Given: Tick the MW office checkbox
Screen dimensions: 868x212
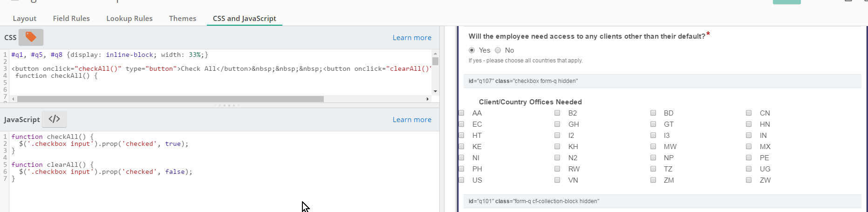Looking at the screenshot, I should (x=653, y=147).
